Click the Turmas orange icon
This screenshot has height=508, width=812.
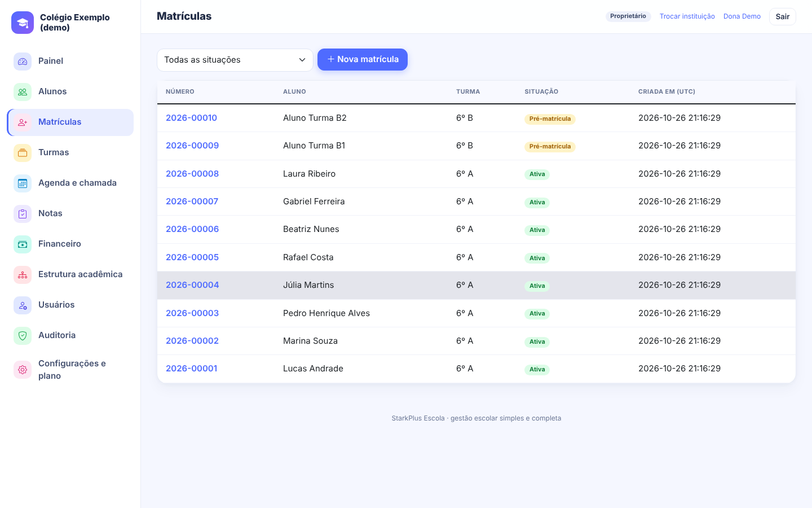[x=23, y=152]
